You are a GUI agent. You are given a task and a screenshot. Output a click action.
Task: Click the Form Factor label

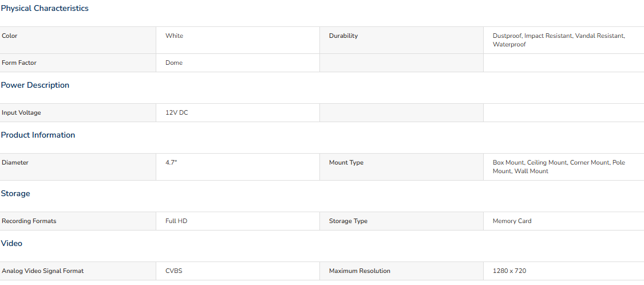point(19,63)
